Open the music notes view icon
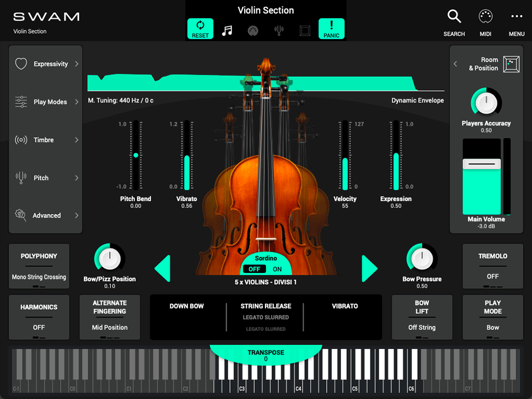This screenshot has width=532, height=399. (x=227, y=30)
